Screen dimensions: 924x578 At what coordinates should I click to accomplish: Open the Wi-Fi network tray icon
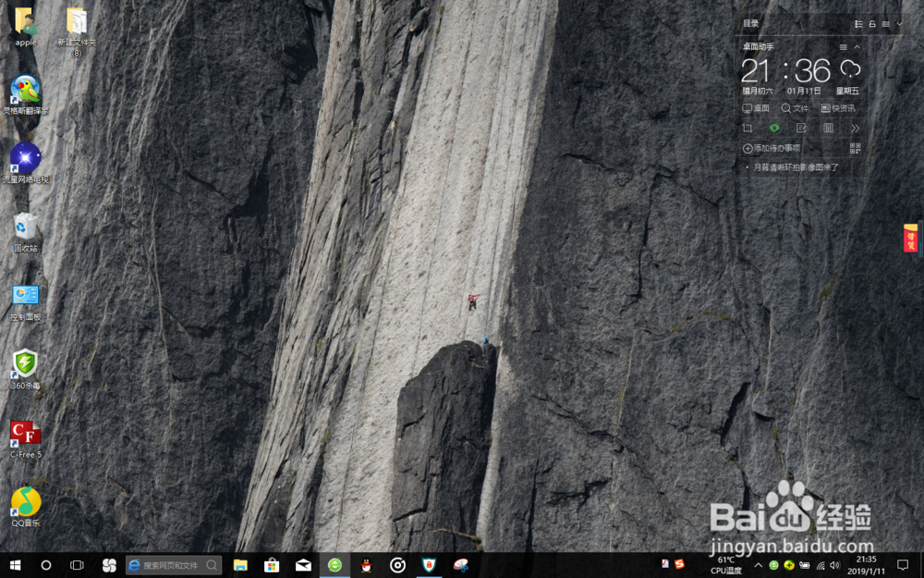click(821, 566)
